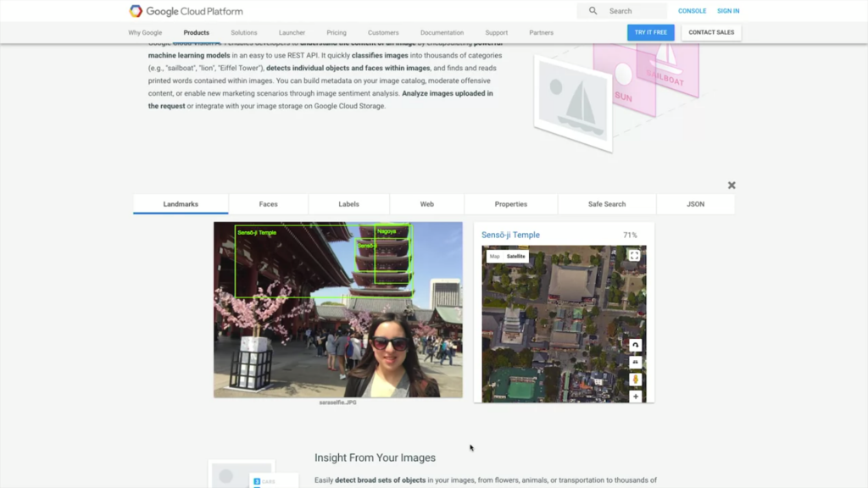Click the Insight From Your Images heading

click(375, 457)
